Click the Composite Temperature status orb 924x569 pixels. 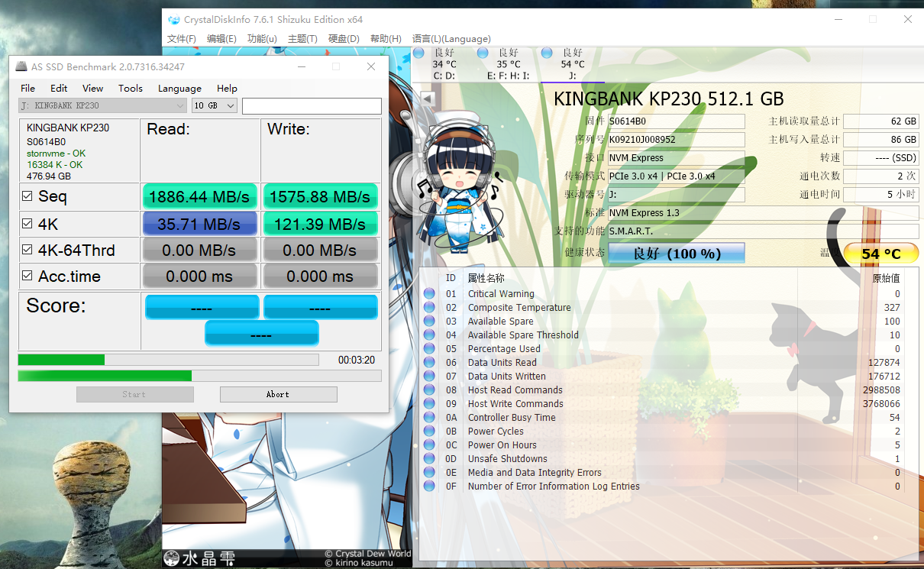tap(429, 308)
